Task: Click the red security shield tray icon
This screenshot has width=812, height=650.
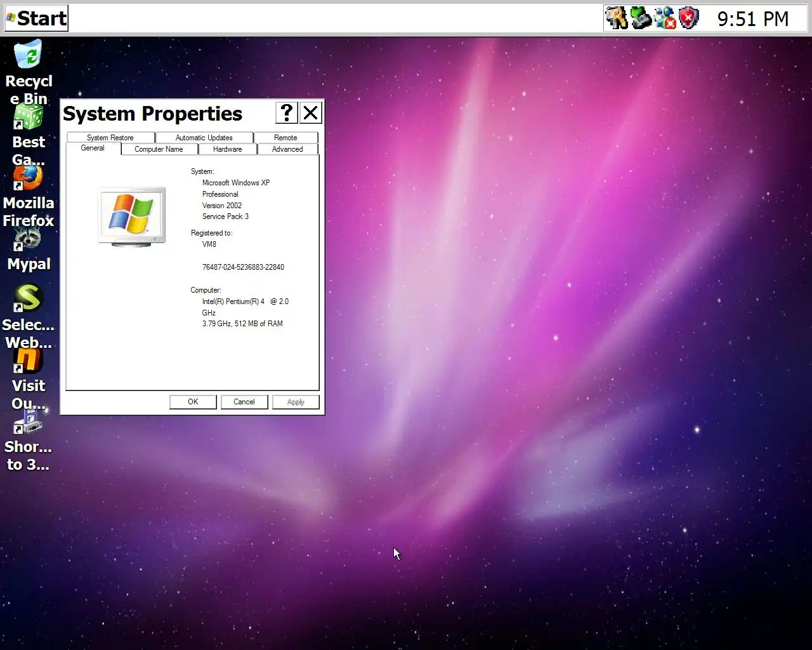Action: [x=689, y=18]
